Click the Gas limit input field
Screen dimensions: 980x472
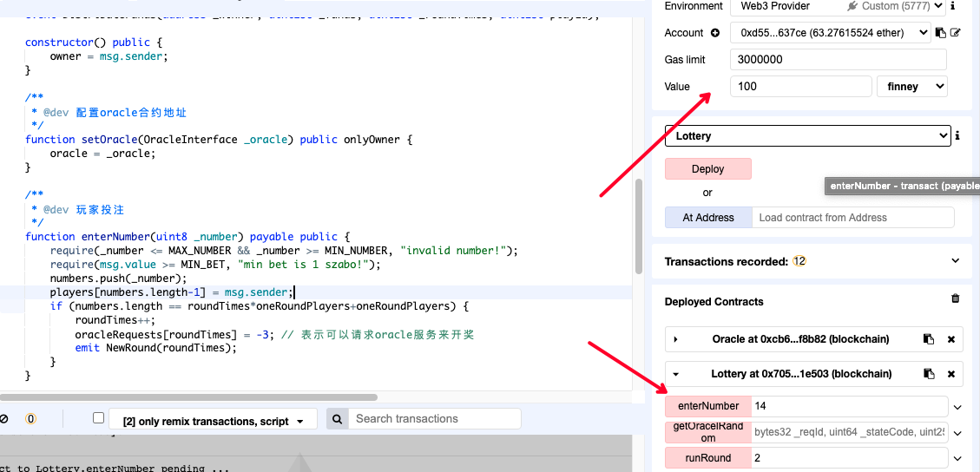tap(839, 59)
